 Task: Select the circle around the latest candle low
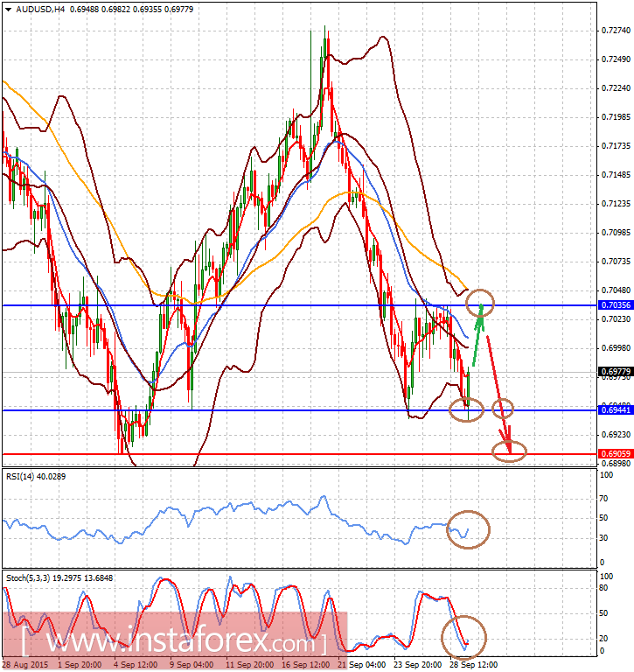465,409
